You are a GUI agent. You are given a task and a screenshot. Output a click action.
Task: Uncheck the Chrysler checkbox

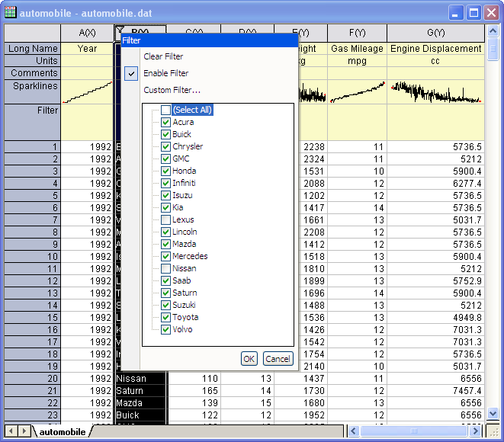click(x=165, y=146)
